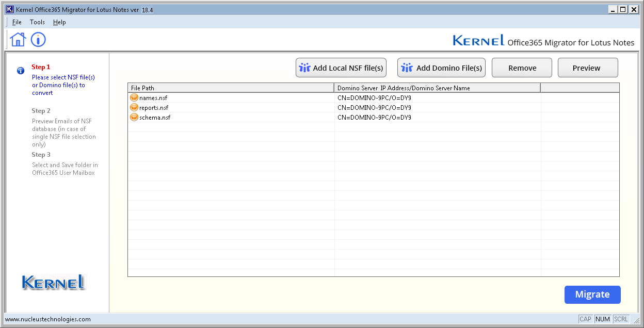Sort by File Path column header
The width and height of the screenshot is (644, 328).
click(x=231, y=88)
